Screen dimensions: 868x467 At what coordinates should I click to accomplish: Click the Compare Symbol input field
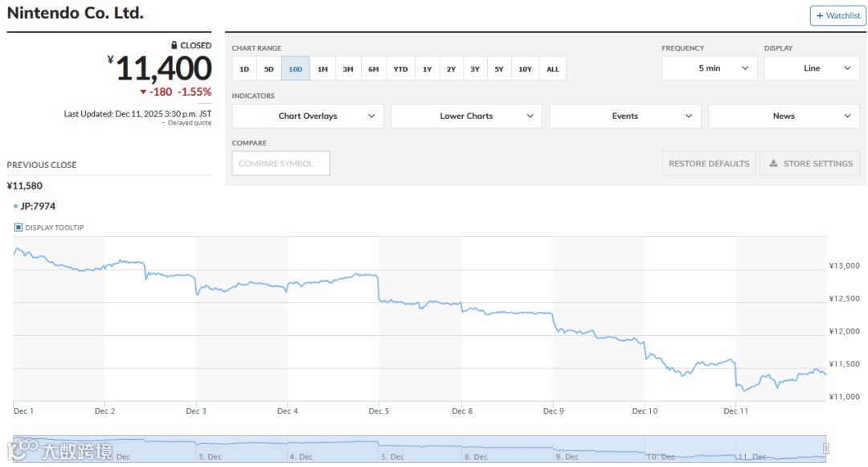tap(280, 163)
